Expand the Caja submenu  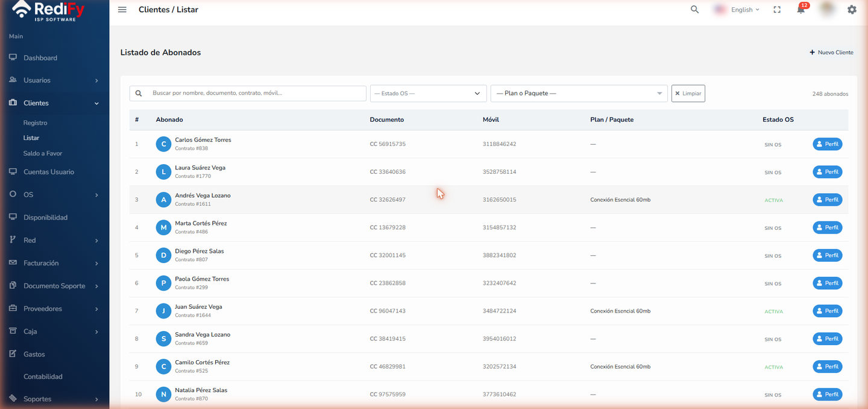pos(96,332)
